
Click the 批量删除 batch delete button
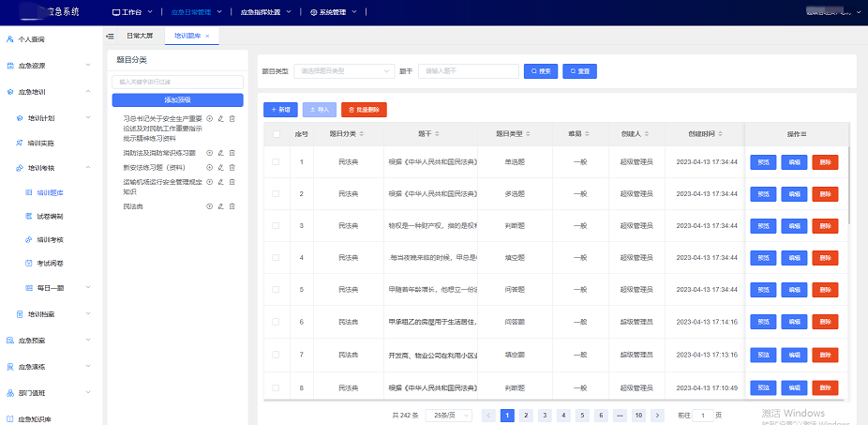click(364, 110)
